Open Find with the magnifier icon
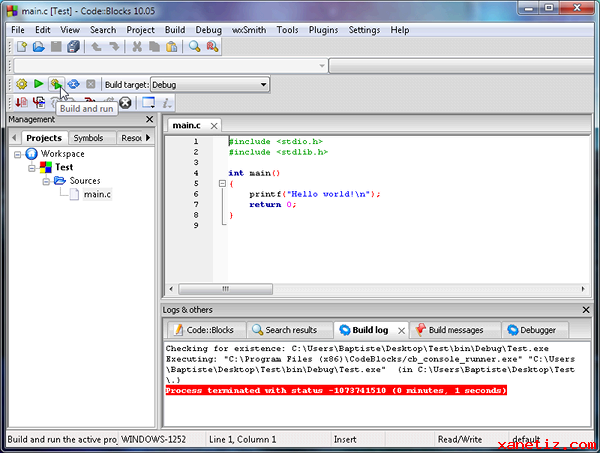The height and width of the screenshot is (453, 600). point(194,47)
